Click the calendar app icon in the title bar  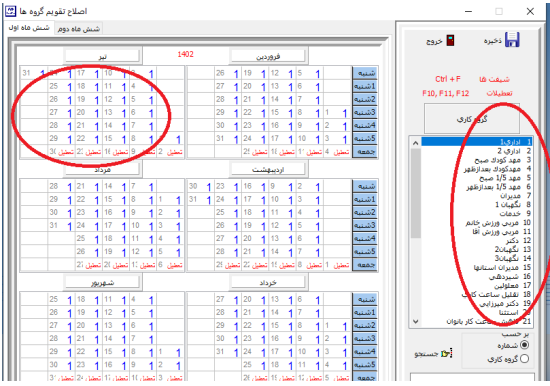pos(10,11)
